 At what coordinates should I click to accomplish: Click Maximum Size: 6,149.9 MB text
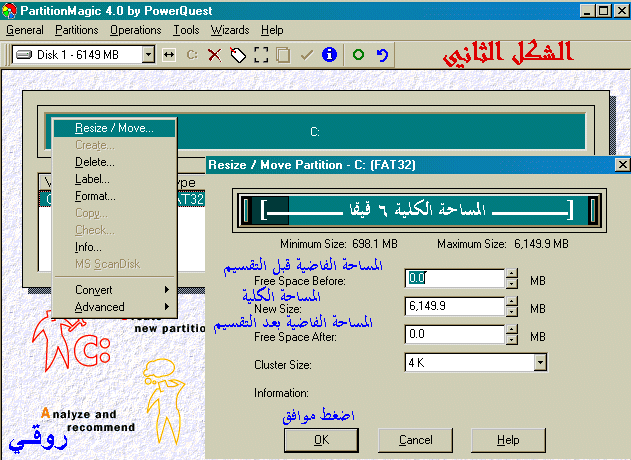click(x=503, y=244)
